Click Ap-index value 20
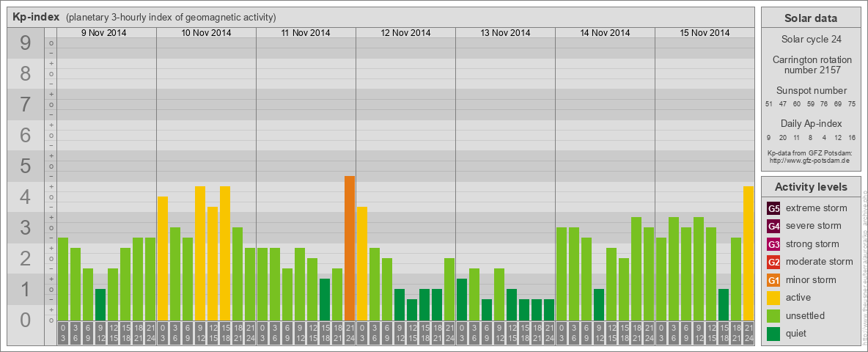 point(783,137)
